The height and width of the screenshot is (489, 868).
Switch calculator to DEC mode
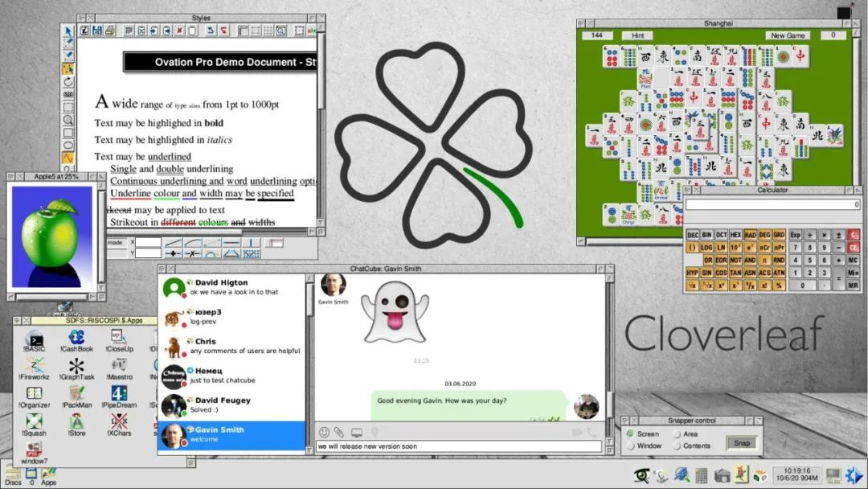click(693, 235)
